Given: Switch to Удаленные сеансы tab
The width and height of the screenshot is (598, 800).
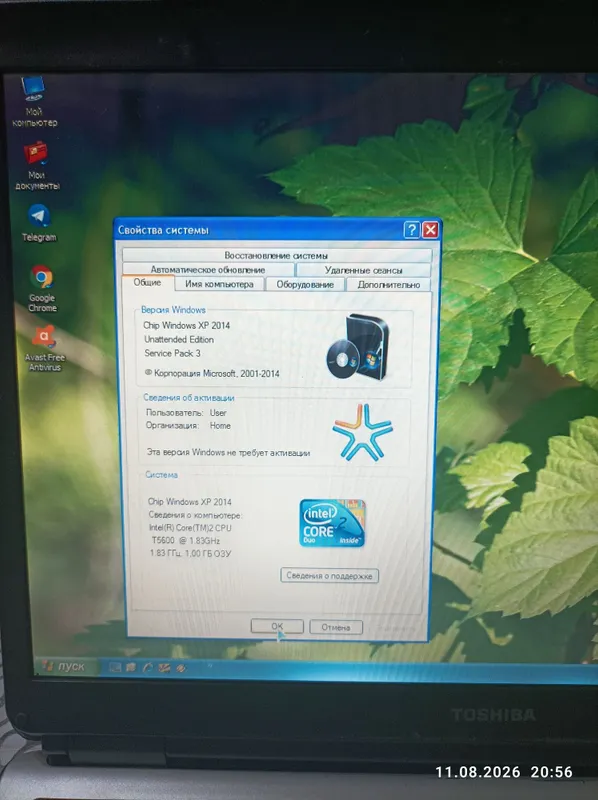Looking at the screenshot, I should click(363, 270).
